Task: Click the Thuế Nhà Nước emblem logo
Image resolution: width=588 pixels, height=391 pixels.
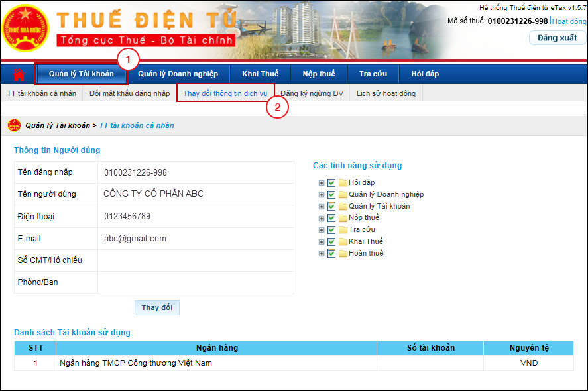Action: 26,30
